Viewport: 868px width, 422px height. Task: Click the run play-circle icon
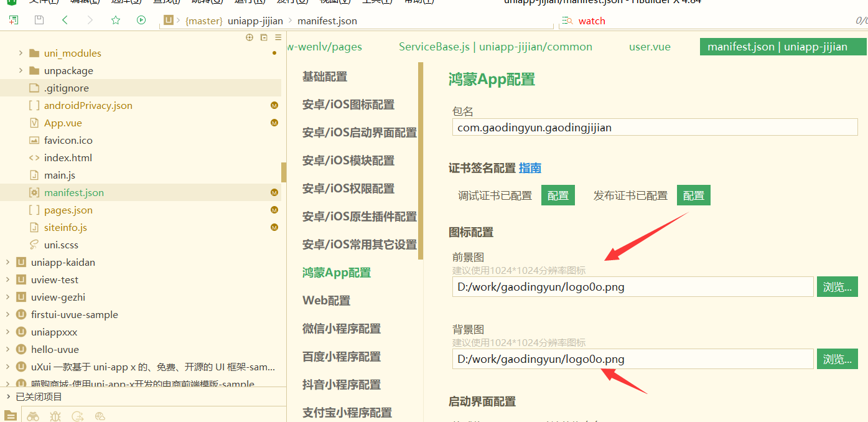point(141,21)
